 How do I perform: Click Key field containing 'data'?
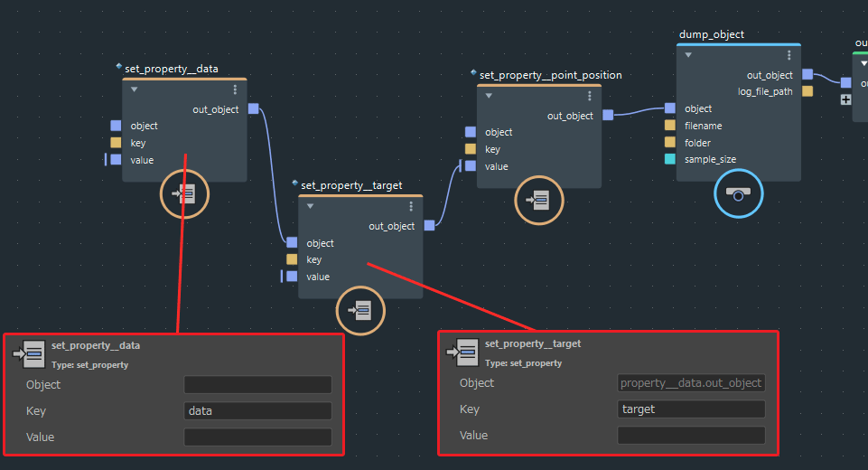pyautogui.click(x=257, y=411)
